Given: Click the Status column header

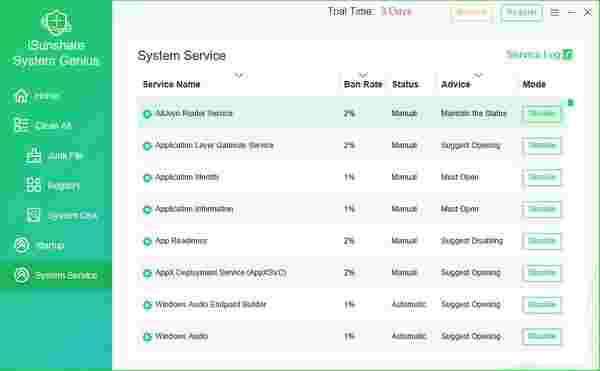Looking at the screenshot, I should pos(405,84).
